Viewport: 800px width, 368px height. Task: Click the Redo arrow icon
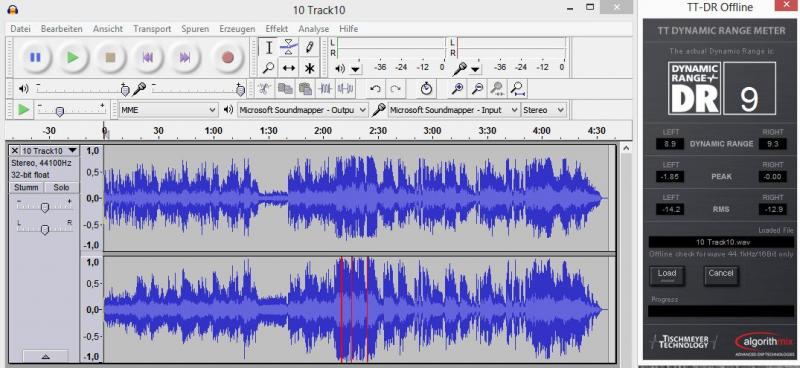coord(395,89)
